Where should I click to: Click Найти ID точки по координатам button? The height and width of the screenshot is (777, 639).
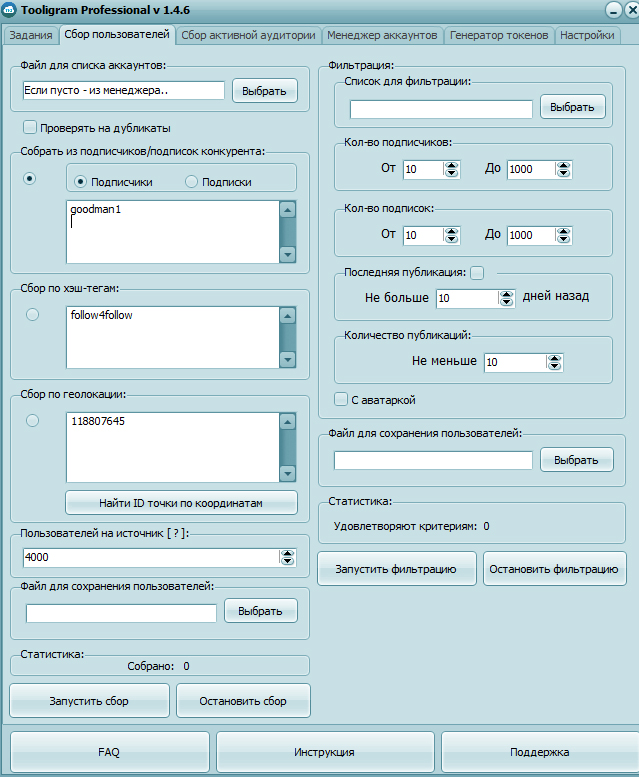click(x=181, y=503)
